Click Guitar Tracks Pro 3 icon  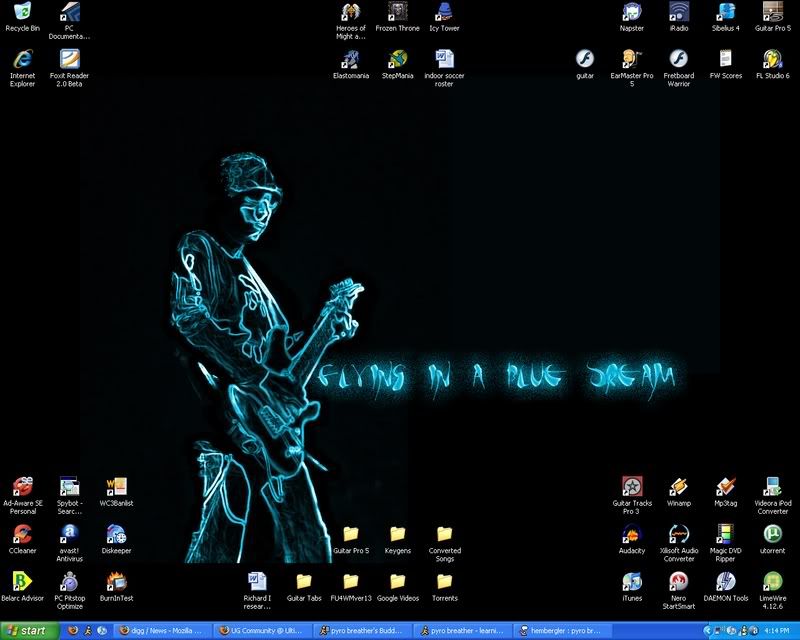pos(632,487)
